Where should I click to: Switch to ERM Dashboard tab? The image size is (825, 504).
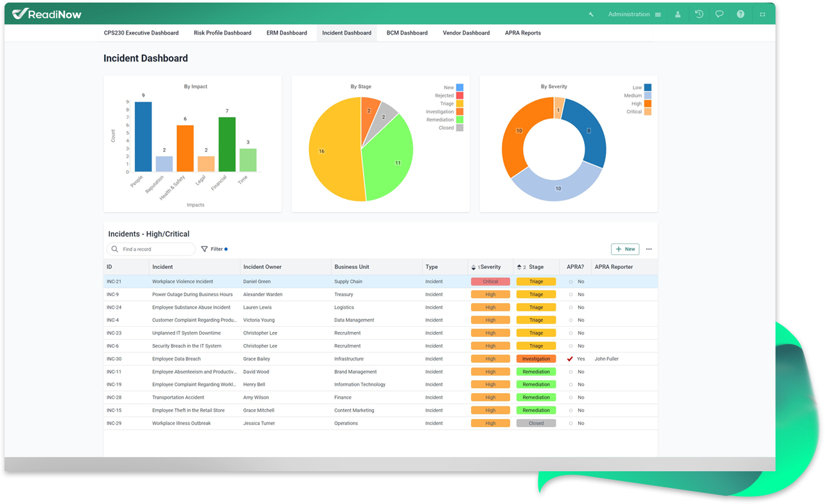pyautogui.click(x=287, y=33)
